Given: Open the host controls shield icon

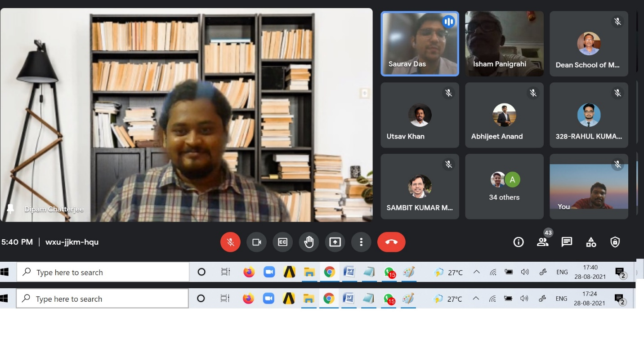Looking at the screenshot, I should tap(615, 242).
